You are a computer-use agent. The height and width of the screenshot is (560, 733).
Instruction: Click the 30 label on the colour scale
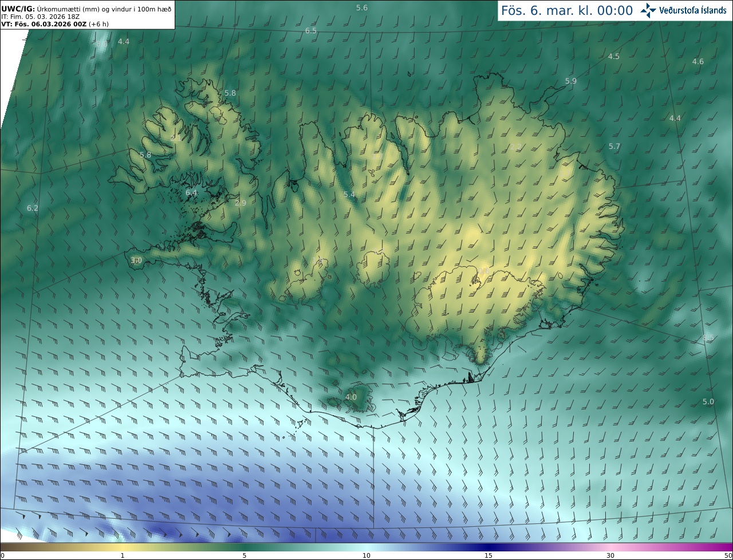pos(610,555)
